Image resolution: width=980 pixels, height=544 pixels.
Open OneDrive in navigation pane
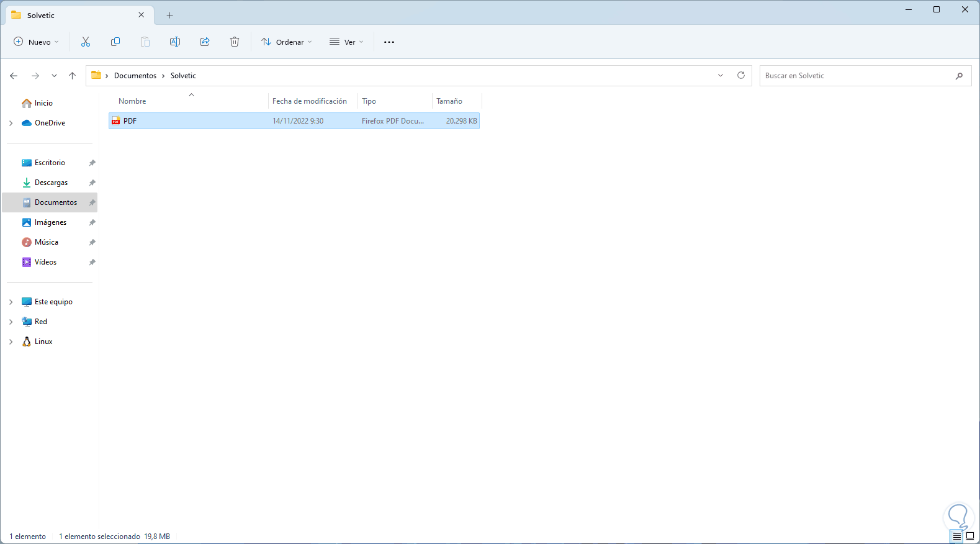50,123
